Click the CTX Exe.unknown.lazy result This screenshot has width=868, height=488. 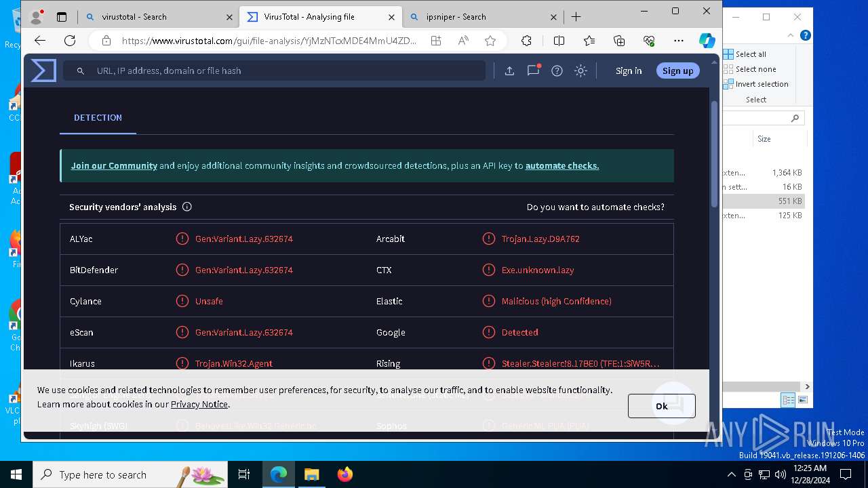[538, 270]
